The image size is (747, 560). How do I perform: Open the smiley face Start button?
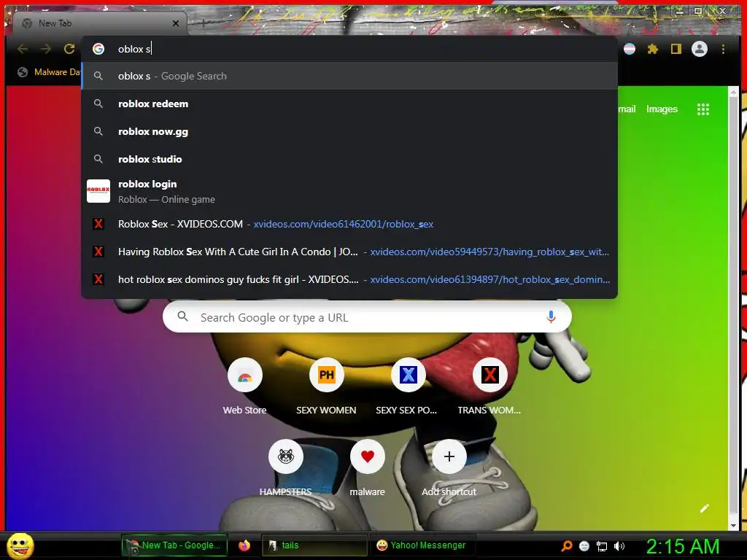[x=20, y=545]
